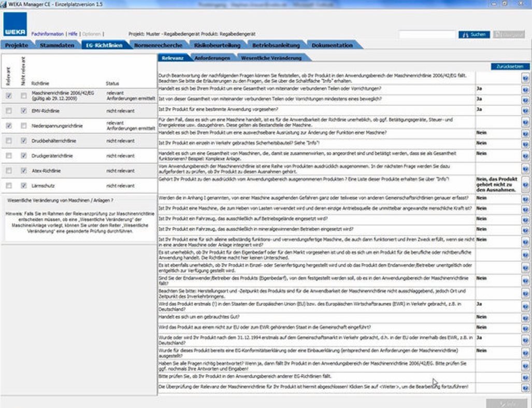Image resolution: width=532 pixels, height=408 pixels.
Task: Open info icon for 'Gesamtheit von Maschinen' question
Action: click(526, 156)
